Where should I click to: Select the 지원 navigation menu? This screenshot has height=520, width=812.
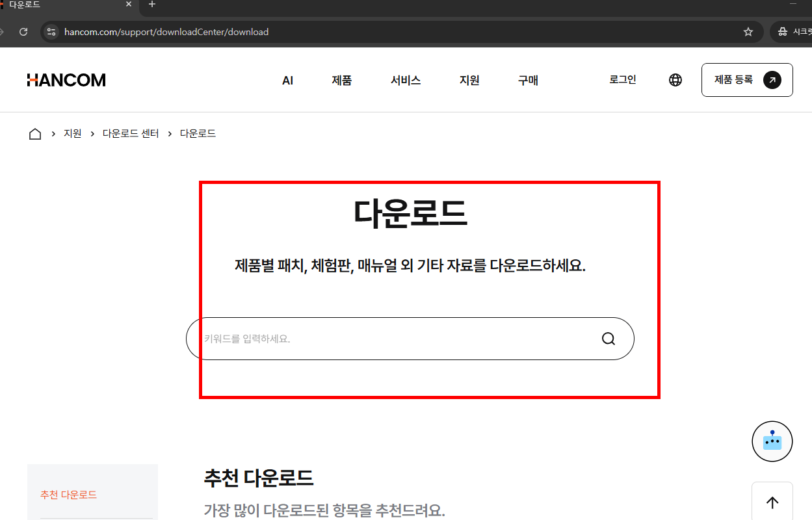point(469,79)
